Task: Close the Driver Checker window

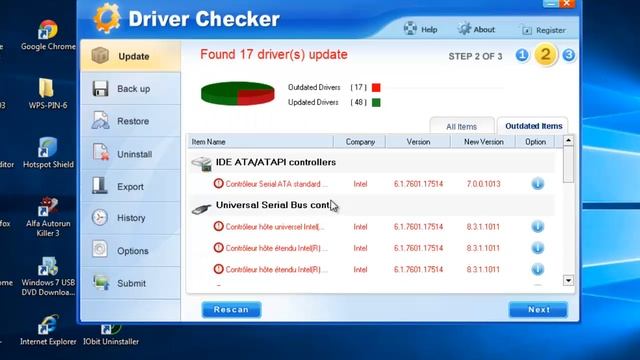Action: pos(567,4)
